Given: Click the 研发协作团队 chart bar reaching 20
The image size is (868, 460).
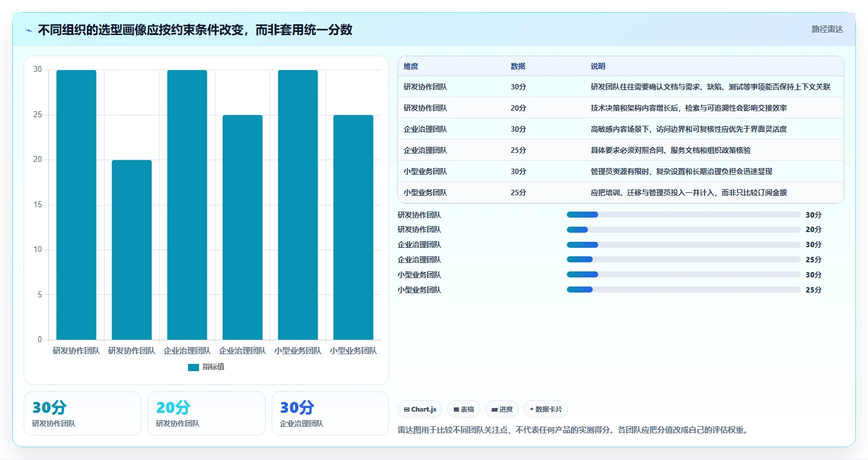Looking at the screenshot, I should tap(132, 250).
